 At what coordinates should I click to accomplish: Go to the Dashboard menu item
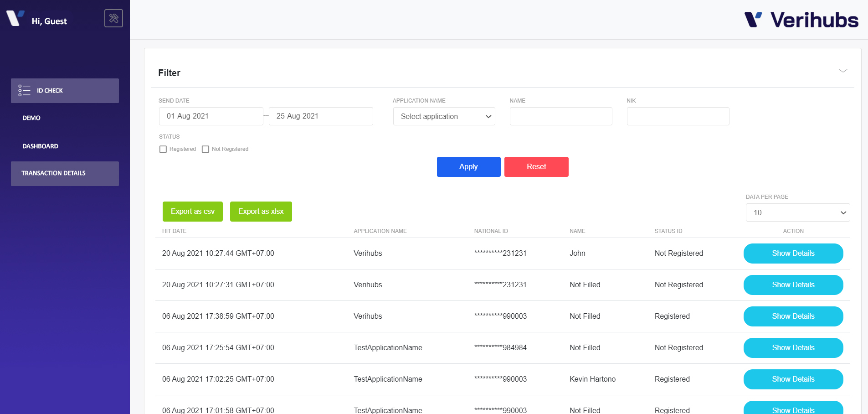(x=41, y=146)
